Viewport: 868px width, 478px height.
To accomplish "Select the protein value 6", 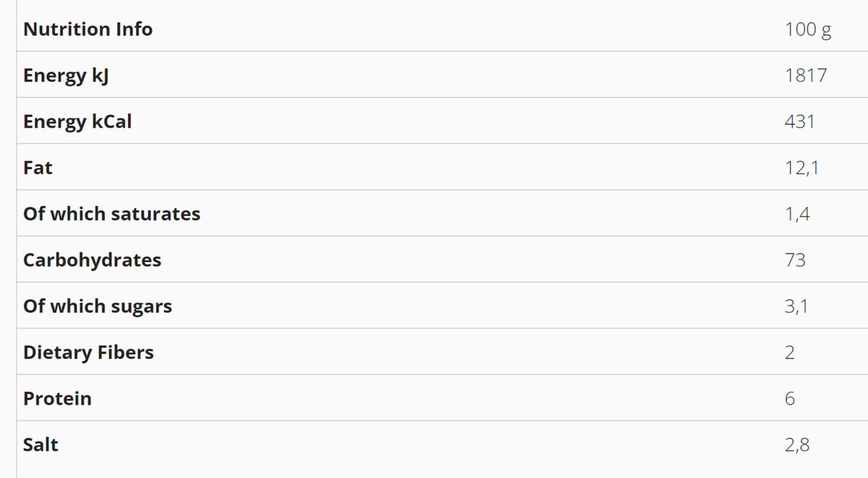I will 789,399.
